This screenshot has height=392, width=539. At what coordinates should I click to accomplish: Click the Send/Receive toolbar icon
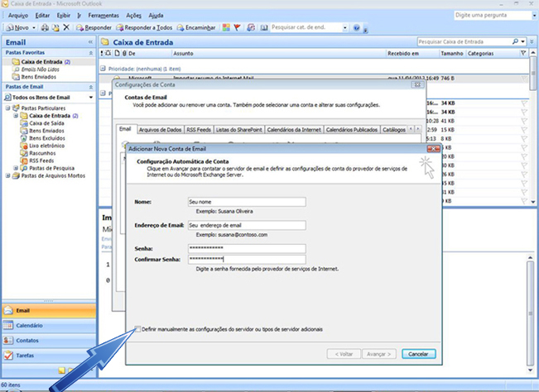coord(251,27)
